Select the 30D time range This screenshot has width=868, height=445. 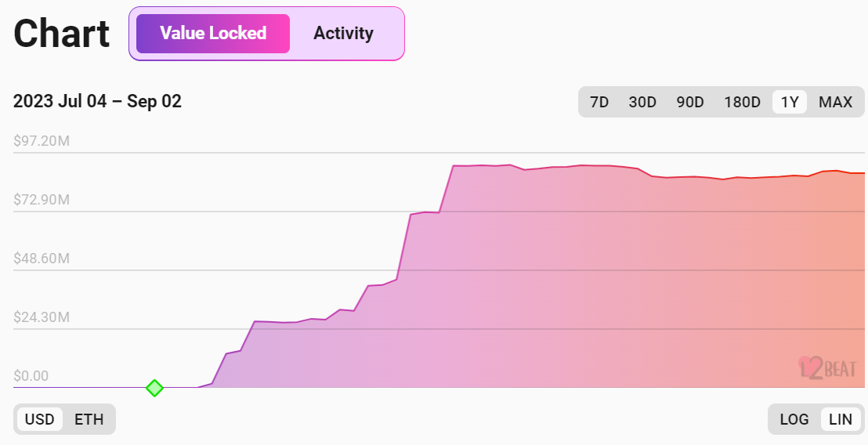click(642, 103)
